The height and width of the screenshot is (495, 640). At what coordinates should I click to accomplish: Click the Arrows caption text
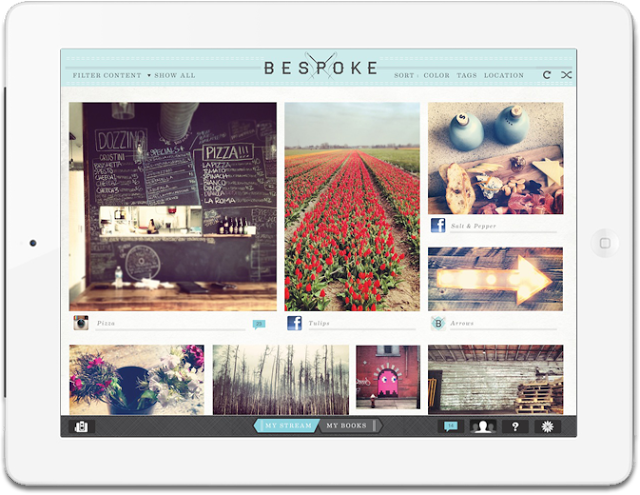[462, 323]
